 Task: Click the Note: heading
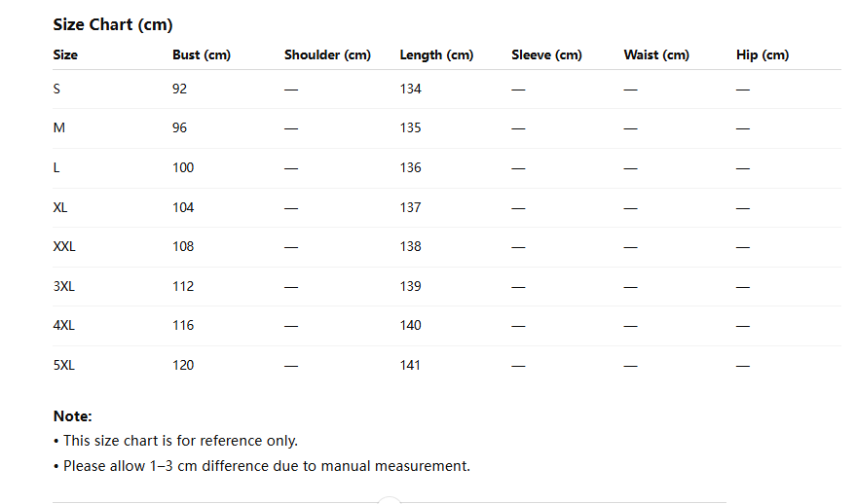click(x=73, y=416)
